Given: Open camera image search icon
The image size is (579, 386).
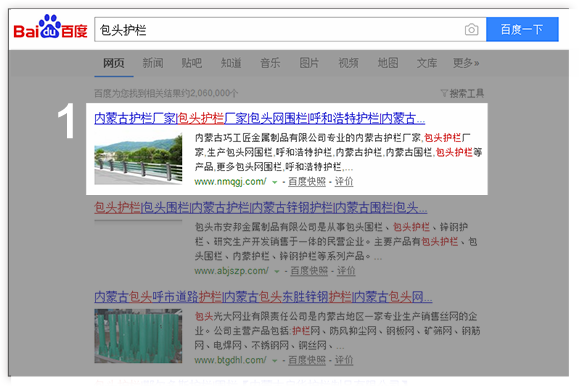Looking at the screenshot, I should tap(471, 30).
